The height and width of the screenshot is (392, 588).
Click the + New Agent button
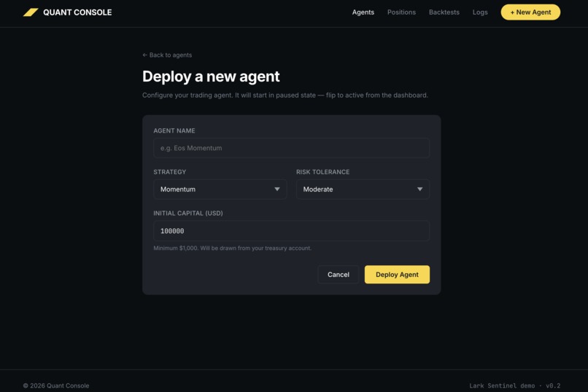pos(530,12)
